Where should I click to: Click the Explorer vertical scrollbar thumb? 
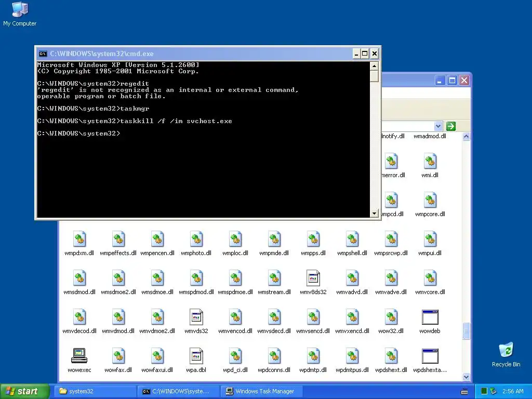click(x=466, y=331)
